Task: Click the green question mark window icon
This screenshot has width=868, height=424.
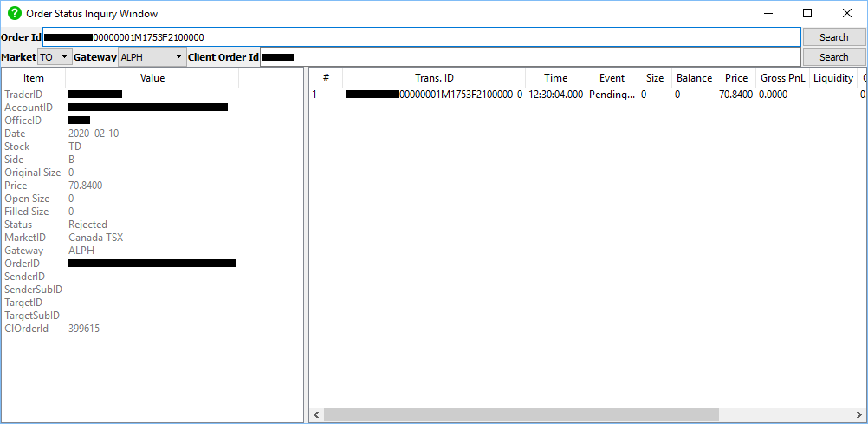Action: pyautogui.click(x=14, y=14)
